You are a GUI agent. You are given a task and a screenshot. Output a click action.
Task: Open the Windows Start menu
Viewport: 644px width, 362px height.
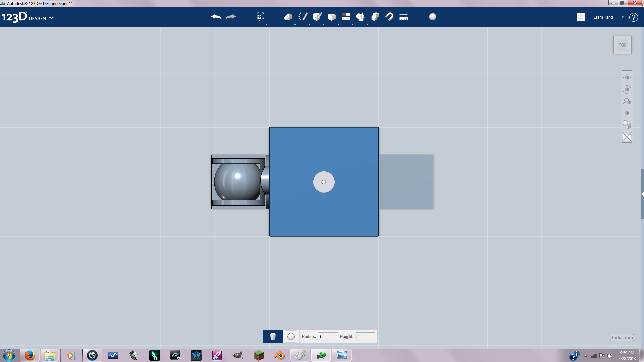9,355
